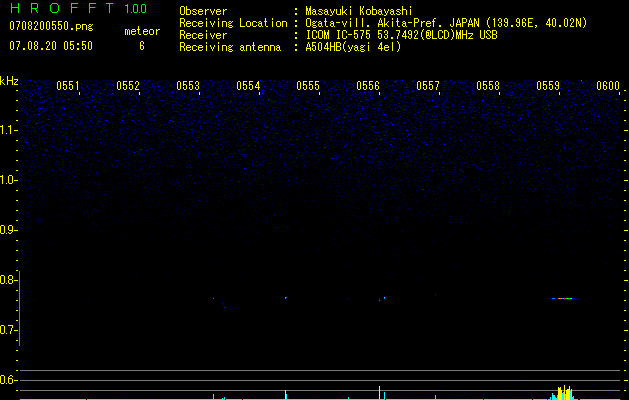Click the 0.8 kHz frequency tick label

pos(8,280)
